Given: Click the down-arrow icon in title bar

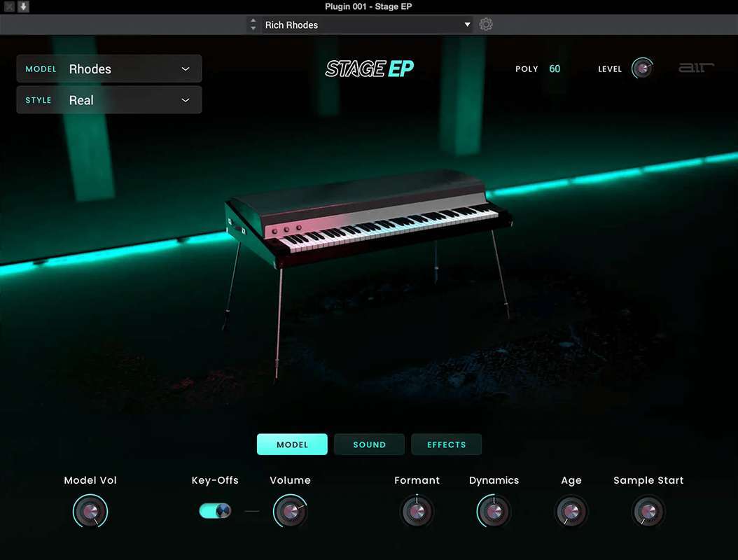Looking at the screenshot, I should 24,6.
